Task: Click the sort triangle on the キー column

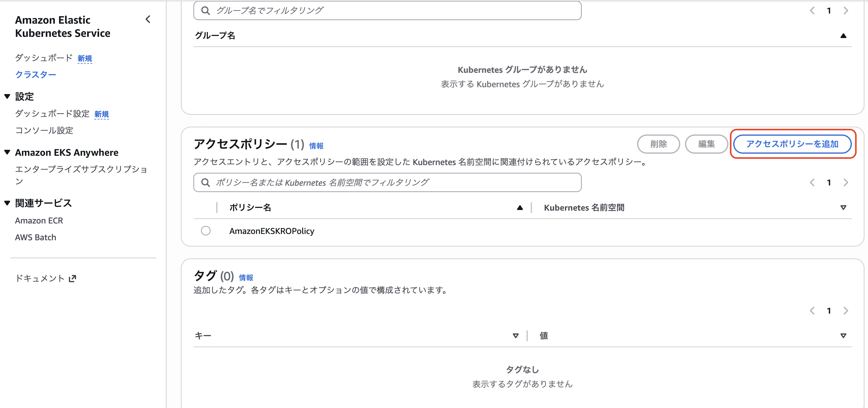Action: pos(515,335)
